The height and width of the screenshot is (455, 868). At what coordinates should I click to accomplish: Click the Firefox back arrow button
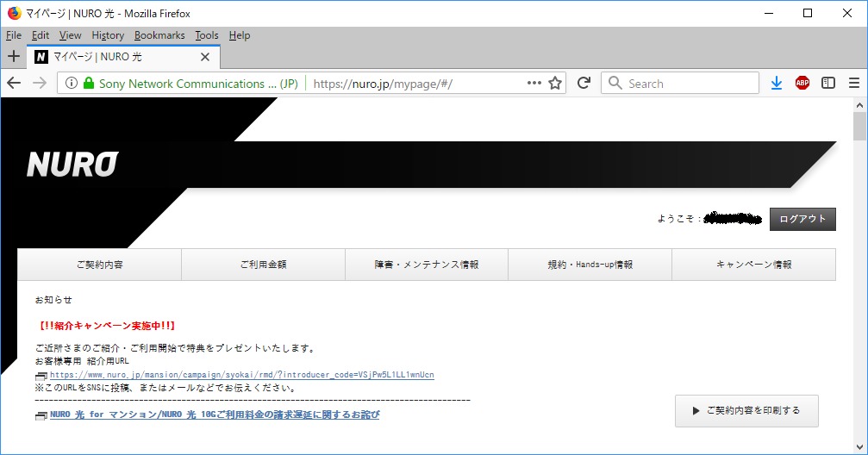point(14,84)
